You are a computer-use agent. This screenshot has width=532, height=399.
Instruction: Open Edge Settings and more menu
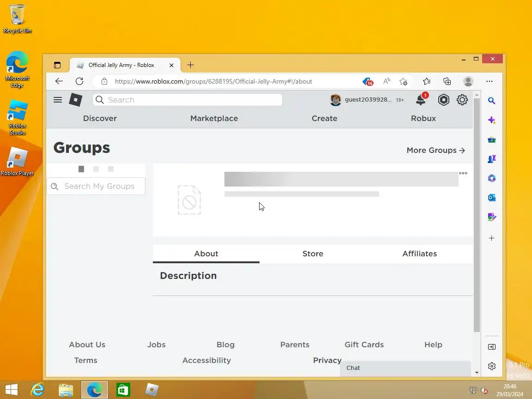pyautogui.click(x=489, y=81)
